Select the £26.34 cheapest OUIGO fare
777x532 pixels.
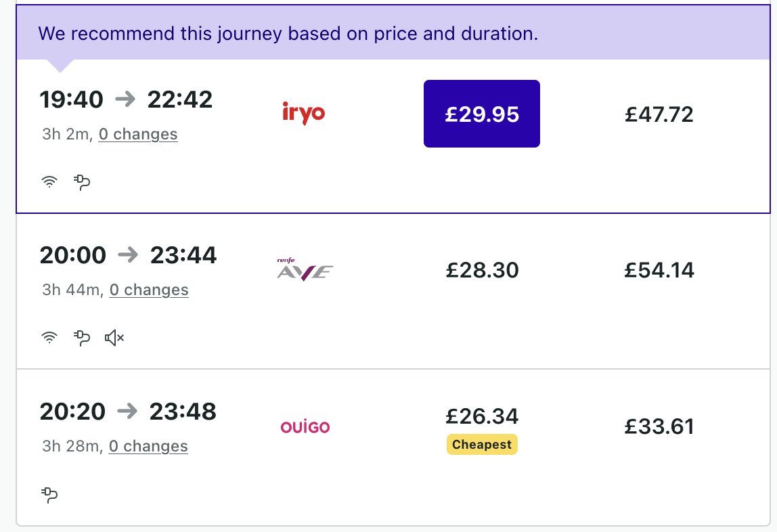coord(482,416)
